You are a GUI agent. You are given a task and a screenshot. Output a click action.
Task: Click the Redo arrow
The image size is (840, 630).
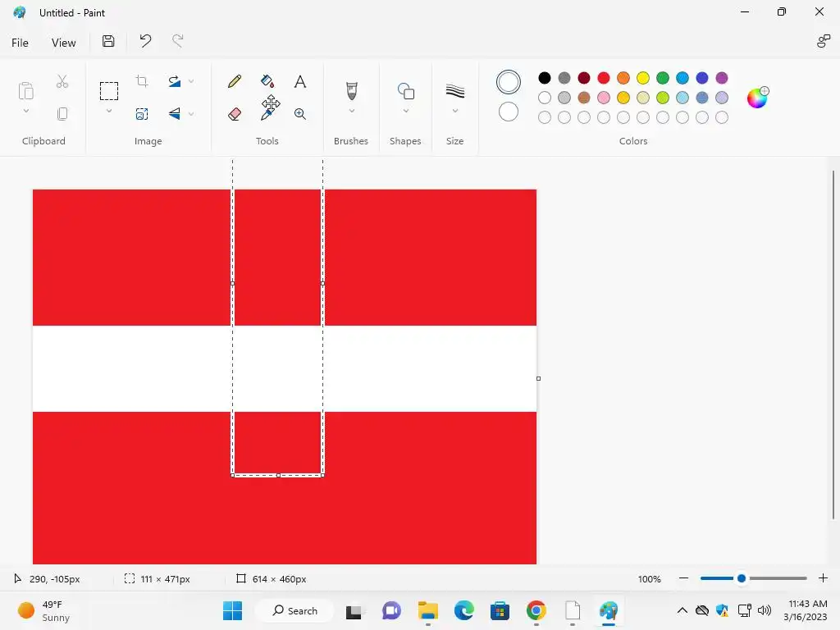[x=178, y=41]
